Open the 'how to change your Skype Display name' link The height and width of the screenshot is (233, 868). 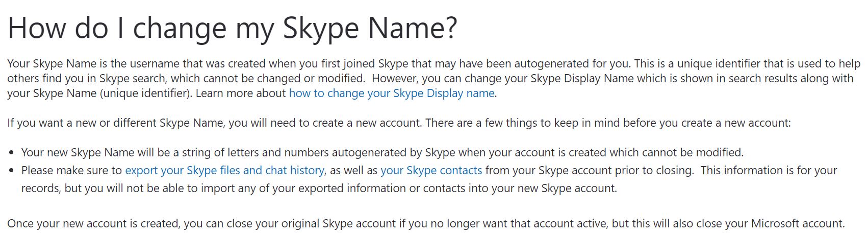point(392,94)
